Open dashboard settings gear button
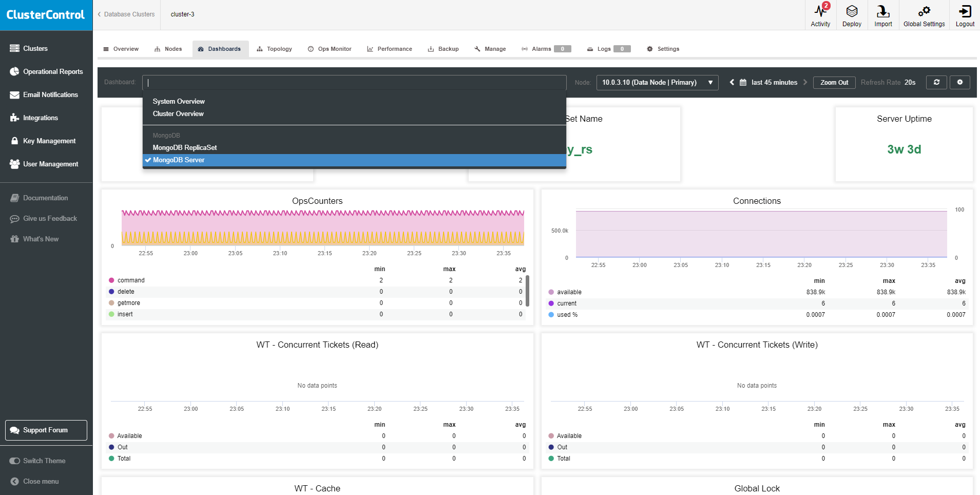Image resolution: width=980 pixels, height=495 pixels. click(960, 82)
